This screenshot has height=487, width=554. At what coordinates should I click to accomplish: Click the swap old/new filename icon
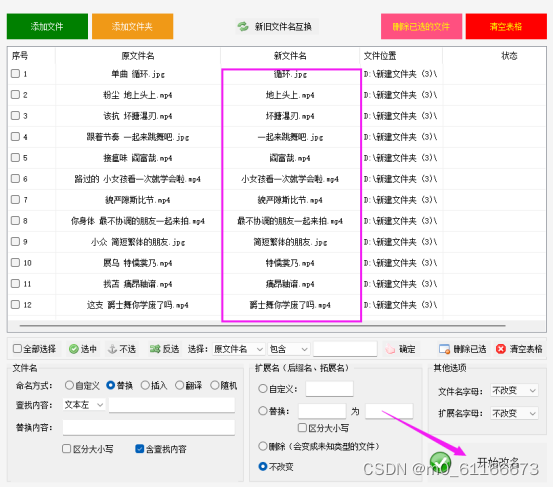[x=243, y=27]
